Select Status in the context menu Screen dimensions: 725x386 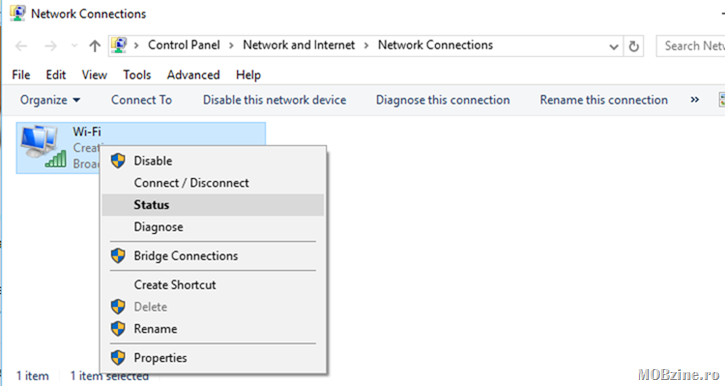(213, 205)
